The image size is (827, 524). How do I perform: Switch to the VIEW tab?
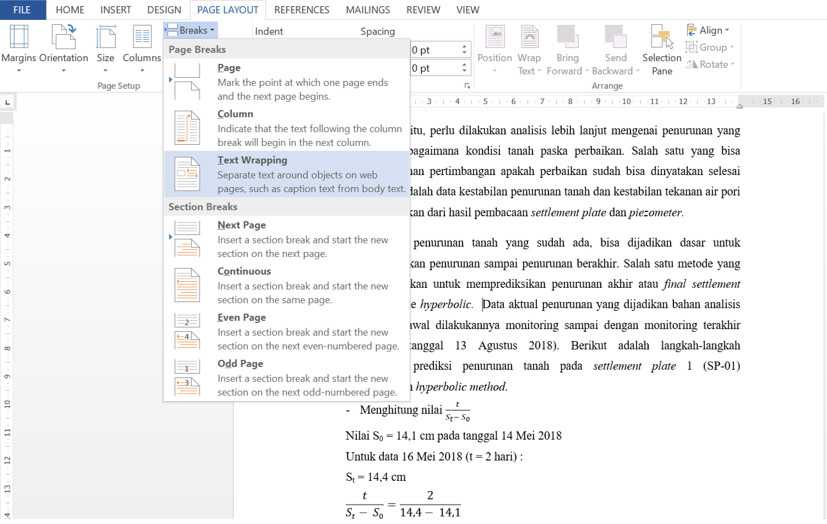click(467, 10)
